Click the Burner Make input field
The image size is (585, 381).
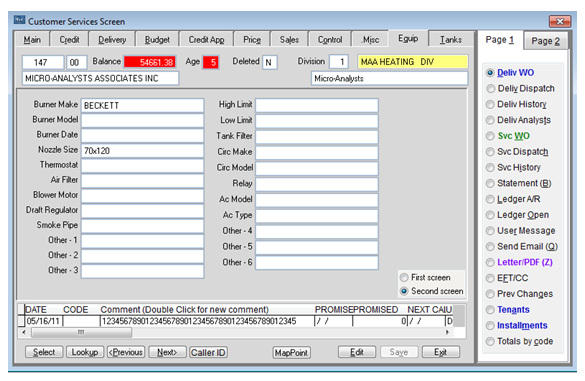click(143, 106)
